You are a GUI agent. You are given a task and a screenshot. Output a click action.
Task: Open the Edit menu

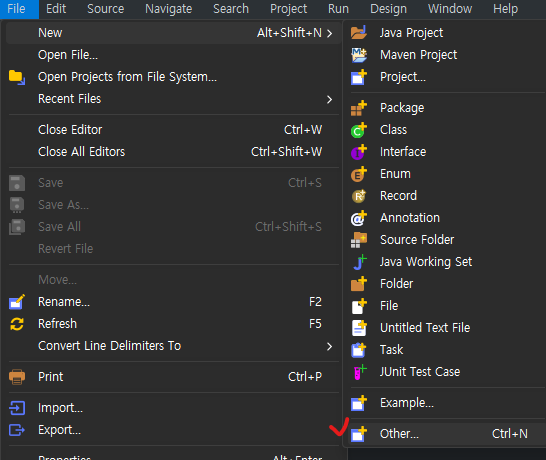click(56, 9)
